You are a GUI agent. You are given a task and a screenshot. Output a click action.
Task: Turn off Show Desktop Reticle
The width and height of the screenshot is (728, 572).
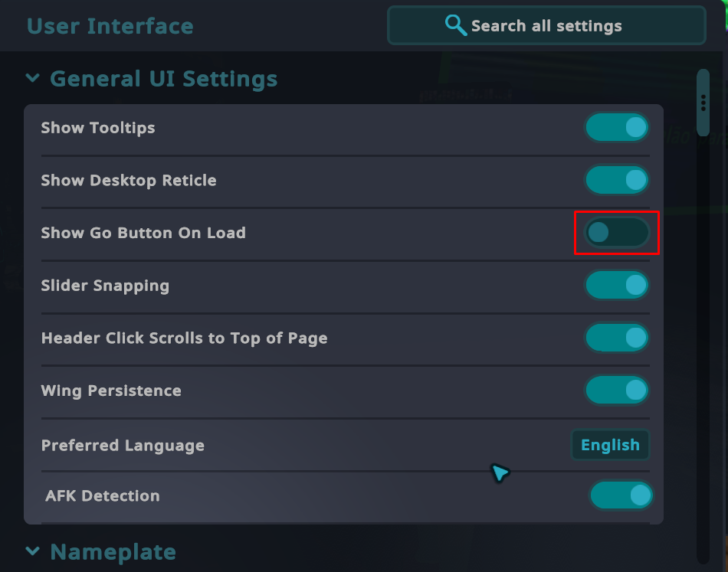coord(617,180)
